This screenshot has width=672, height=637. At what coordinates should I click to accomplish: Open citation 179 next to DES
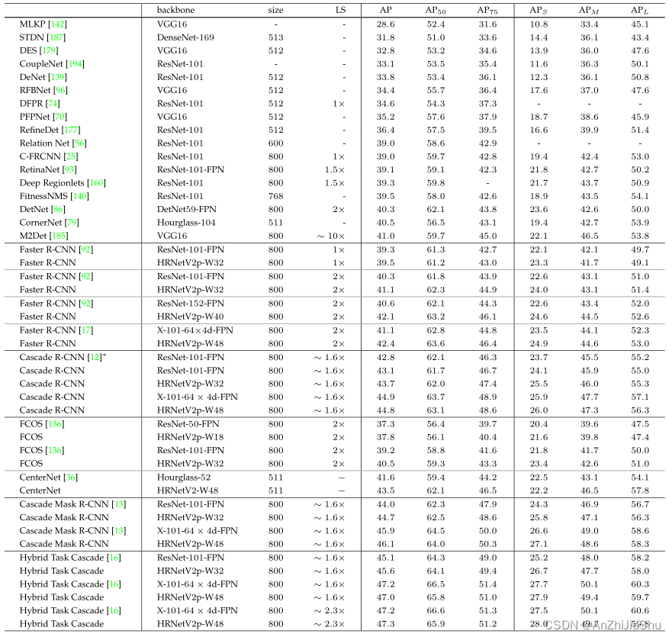(x=49, y=50)
